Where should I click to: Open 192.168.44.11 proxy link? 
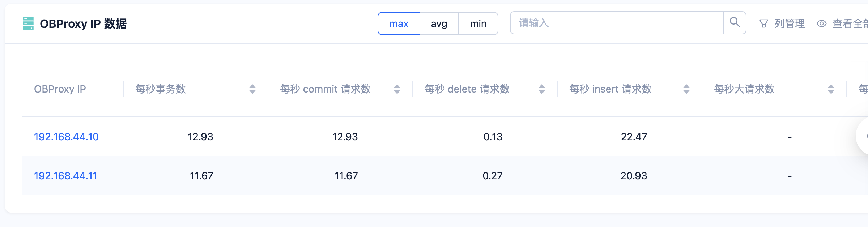tap(65, 176)
